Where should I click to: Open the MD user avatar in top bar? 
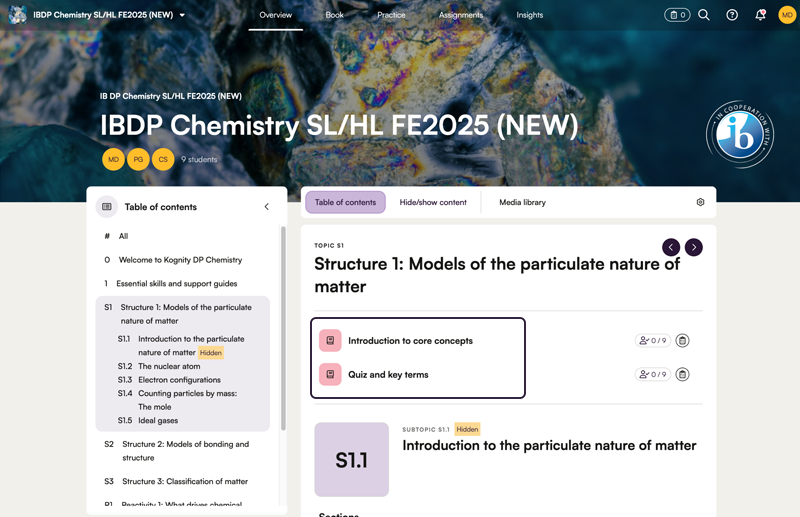point(787,15)
